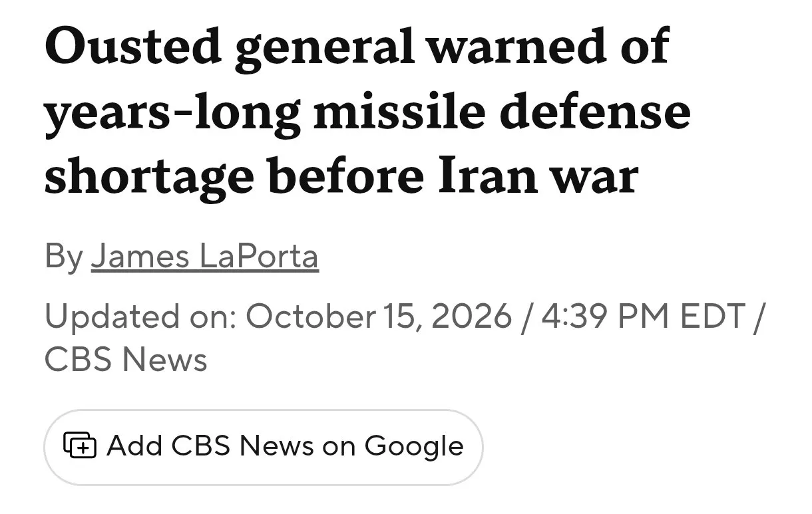Click the October 15, 2026 date
The height and width of the screenshot is (514, 812).
(378, 316)
